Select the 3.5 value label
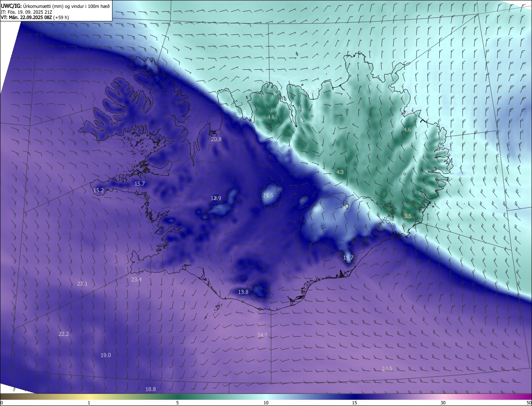Viewport: 532px width, 406px height. (408, 216)
